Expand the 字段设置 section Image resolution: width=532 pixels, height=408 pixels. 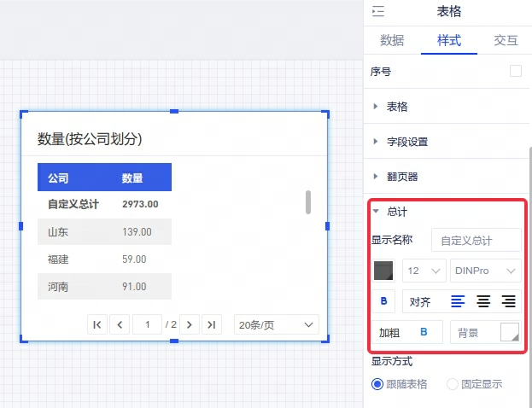[x=407, y=142]
